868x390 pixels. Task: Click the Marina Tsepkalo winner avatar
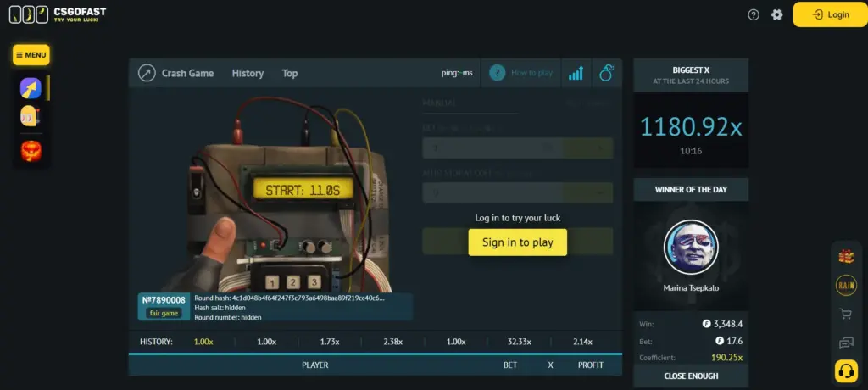point(691,247)
